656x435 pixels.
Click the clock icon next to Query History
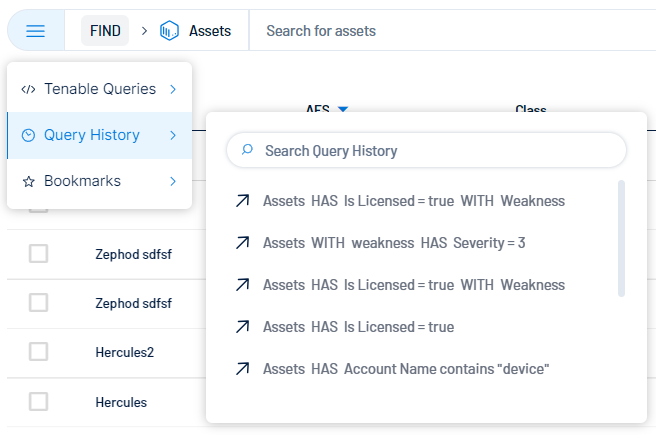tap(28, 135)
